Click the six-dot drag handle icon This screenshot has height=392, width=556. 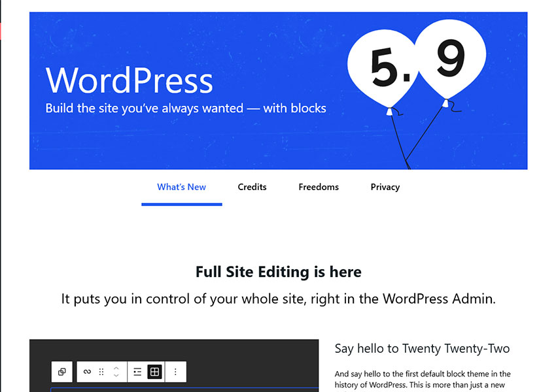click(101, 372)
